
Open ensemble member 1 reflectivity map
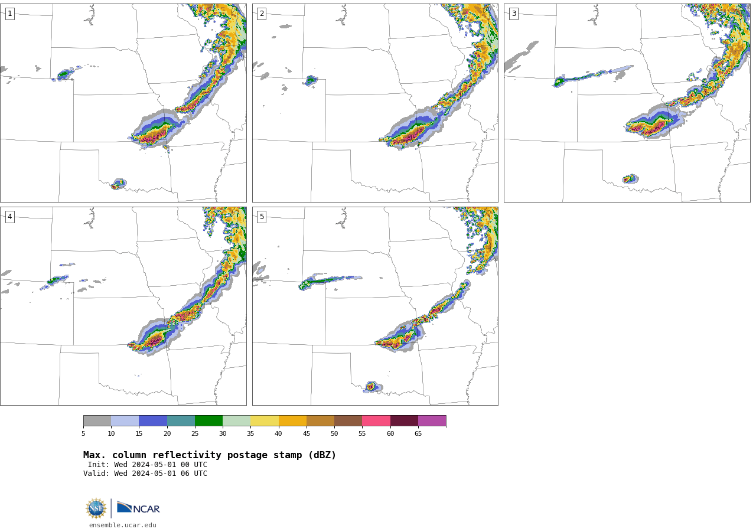(x=123, y=103)
